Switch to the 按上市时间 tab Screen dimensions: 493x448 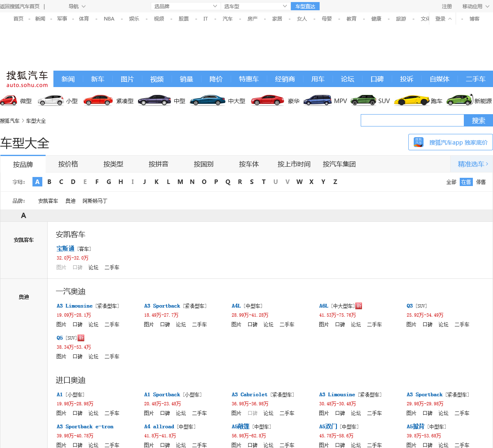[294, 164]
